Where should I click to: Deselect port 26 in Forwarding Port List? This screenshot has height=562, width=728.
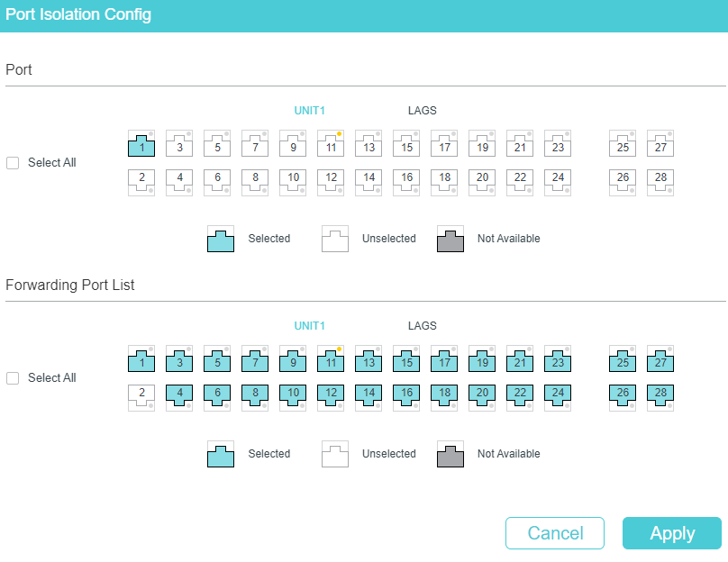(x=623, y=397)
